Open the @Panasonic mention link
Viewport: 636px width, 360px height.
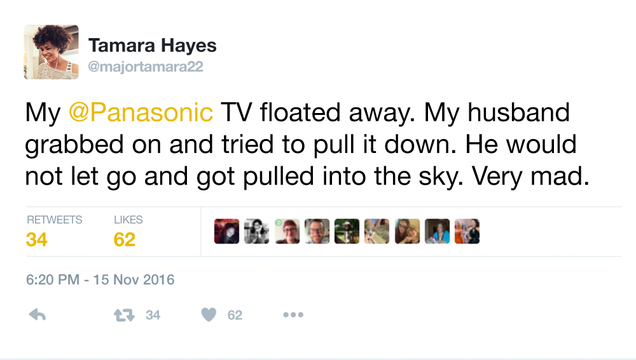(x=141, y=112)
